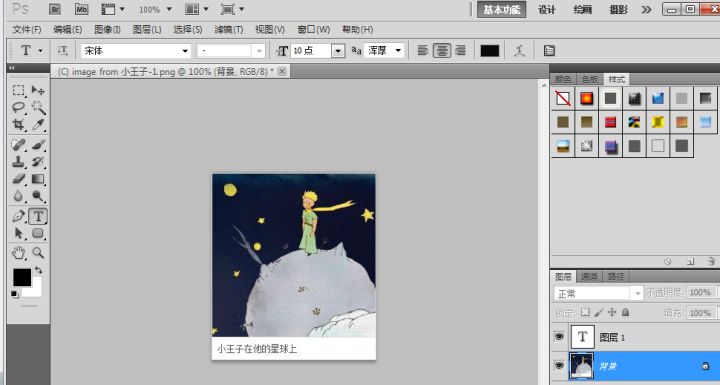
Task: Select the Dodge tool
Action: [38, 196]
